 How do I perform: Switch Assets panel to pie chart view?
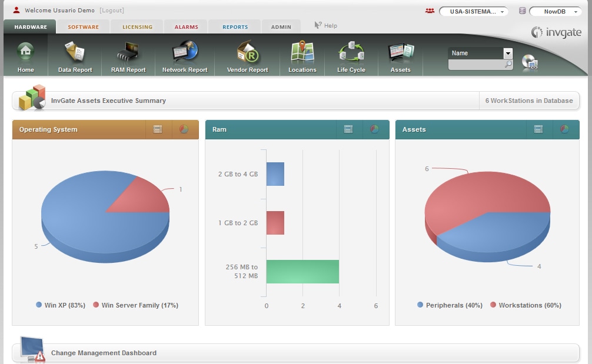click(x=564, y=129)
